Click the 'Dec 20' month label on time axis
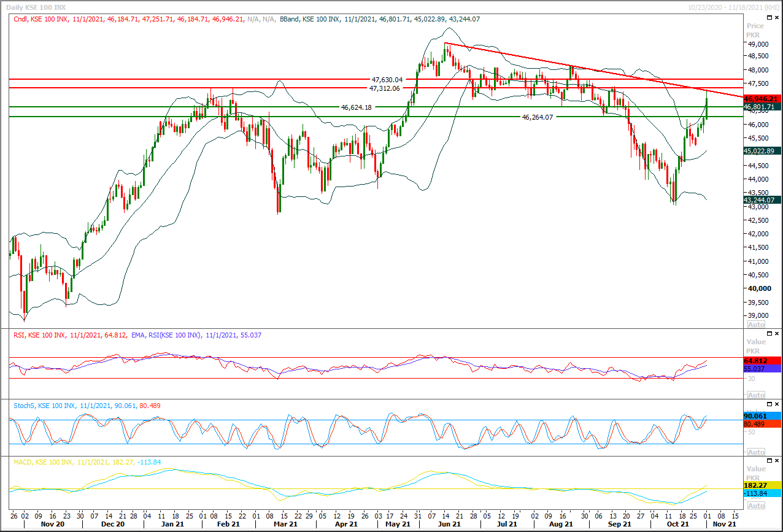783x532 pixels. point(113,524)
